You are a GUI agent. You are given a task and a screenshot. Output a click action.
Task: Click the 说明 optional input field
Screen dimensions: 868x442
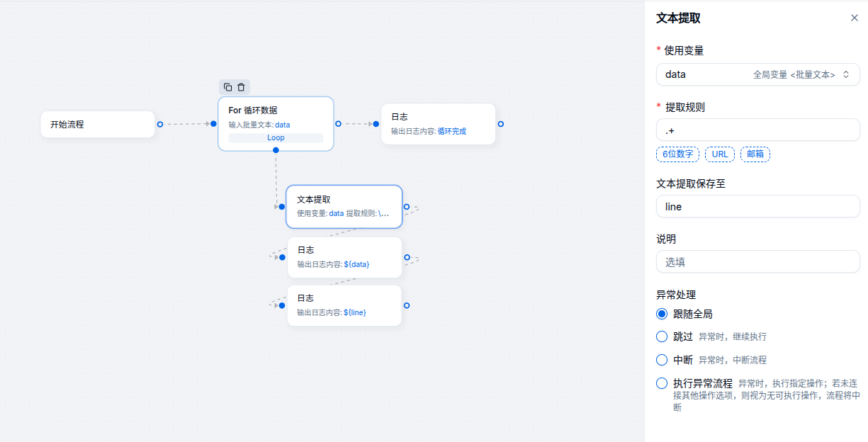pos(757,261)
